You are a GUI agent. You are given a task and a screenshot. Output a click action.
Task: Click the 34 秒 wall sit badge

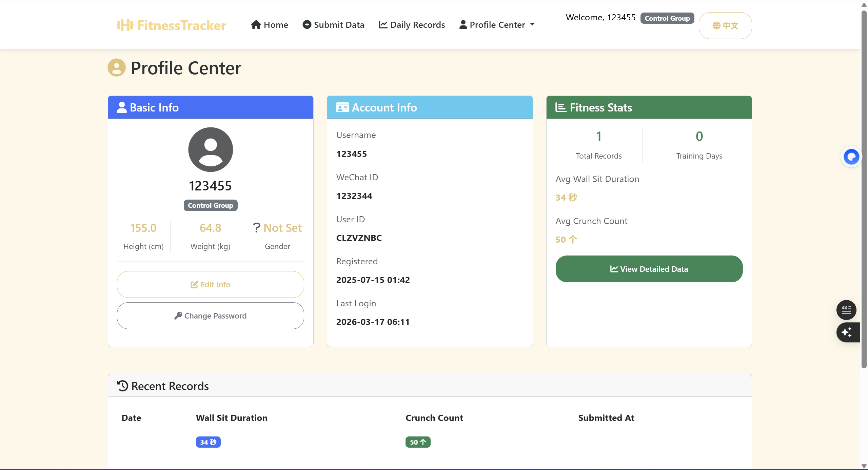tap(208, 442)
